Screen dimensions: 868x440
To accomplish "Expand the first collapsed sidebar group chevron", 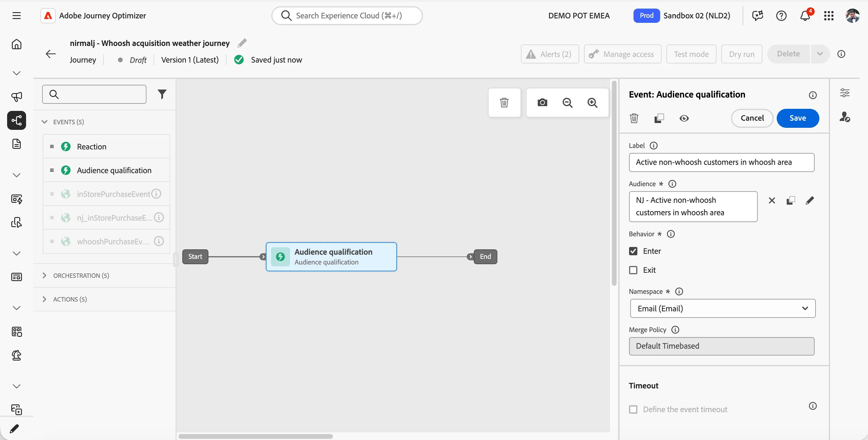I will 17,73.
